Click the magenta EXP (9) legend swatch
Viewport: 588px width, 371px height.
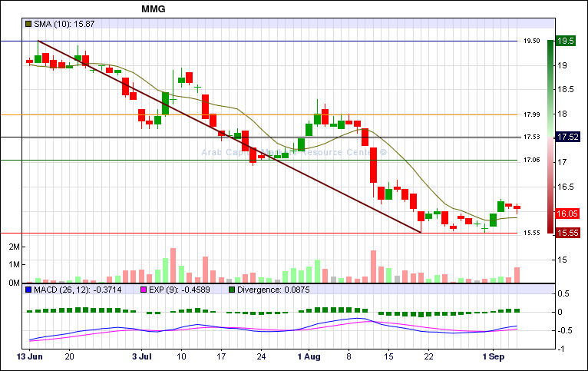[x=144, y=290]
